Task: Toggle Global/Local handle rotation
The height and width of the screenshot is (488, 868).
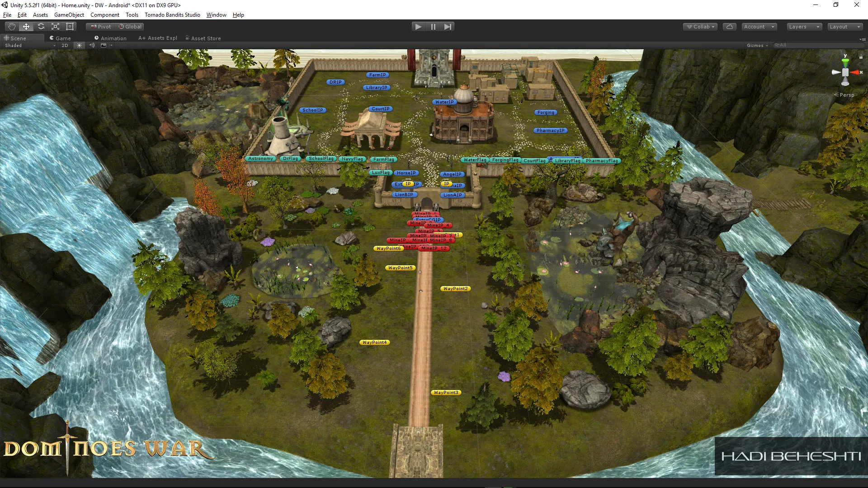Action: click(x=130, y=27)
